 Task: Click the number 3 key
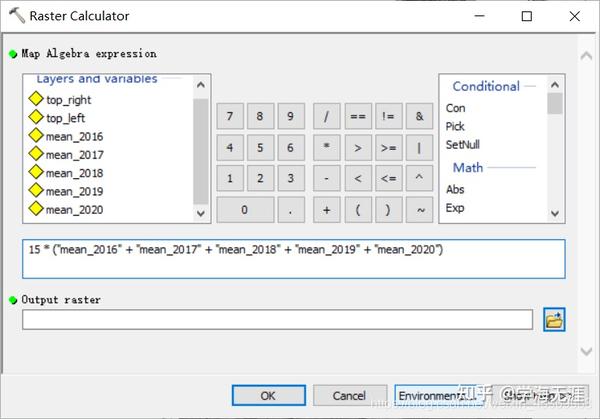point(291,178)
